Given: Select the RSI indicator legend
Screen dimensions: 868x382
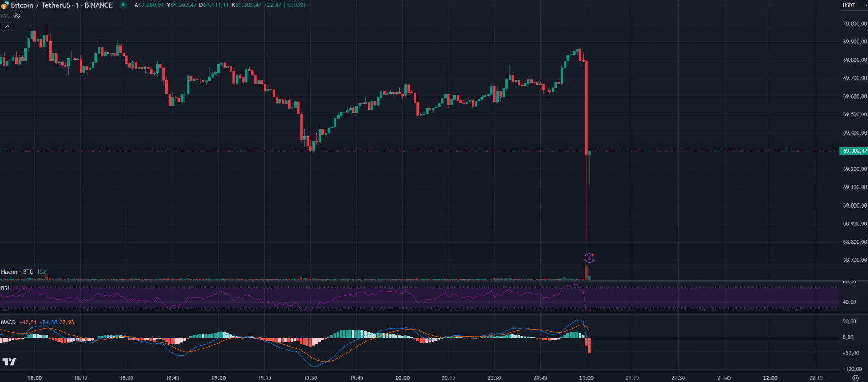Looking at the screenshot, I should point(5,288).
